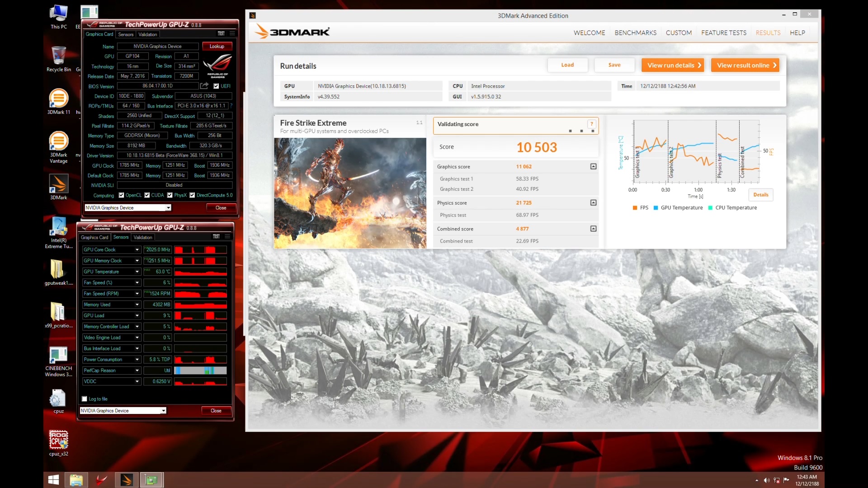
Task: Switch to Sensors tab in upper GPU-Z window
Action: (x=126, y=34)
